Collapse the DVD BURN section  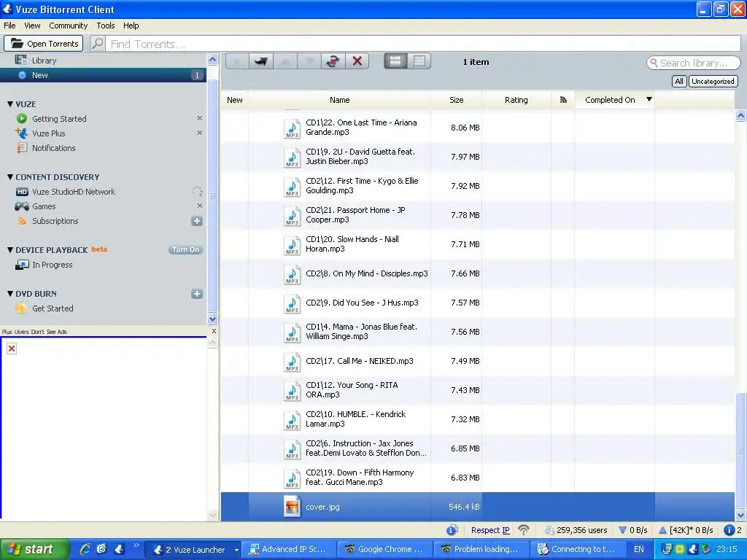[10, 293]
